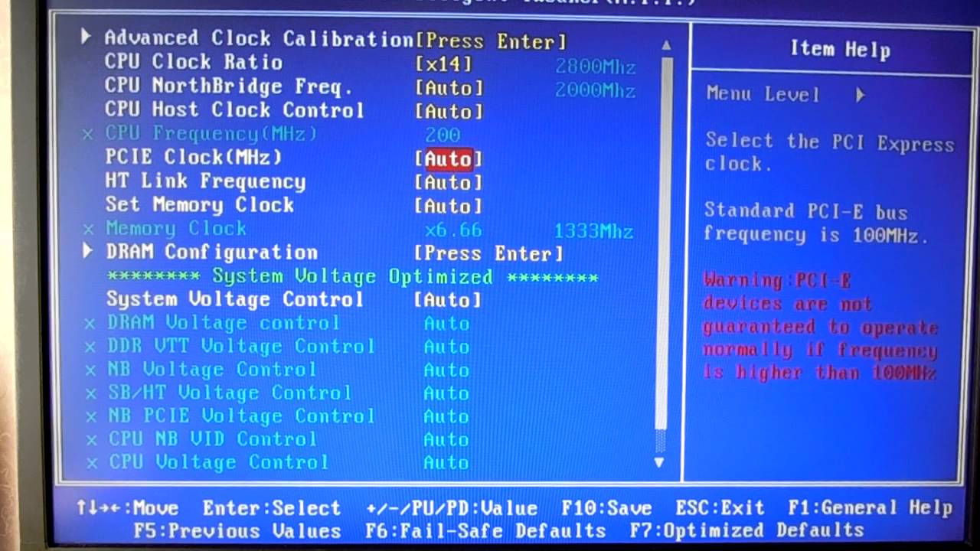This screenshot has height=551, width=980.
Task: Click the CPU Host Clock Control label
Action: pyautogui.click(x=234, y=109)
